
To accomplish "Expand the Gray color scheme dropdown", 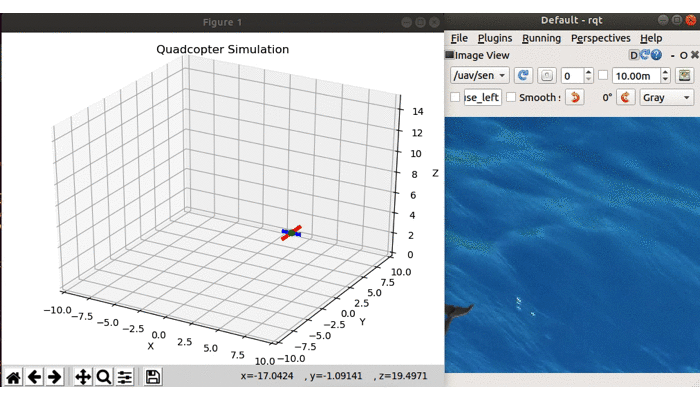I will 668,97.
